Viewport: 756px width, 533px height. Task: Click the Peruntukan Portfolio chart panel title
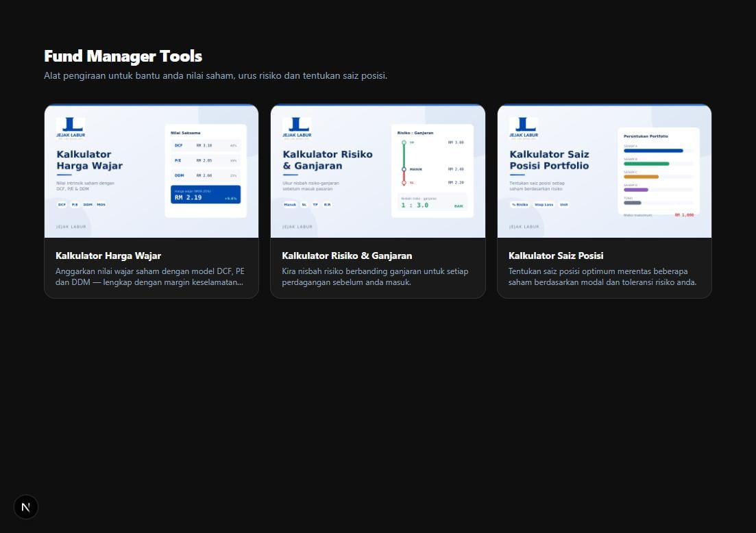646,136
